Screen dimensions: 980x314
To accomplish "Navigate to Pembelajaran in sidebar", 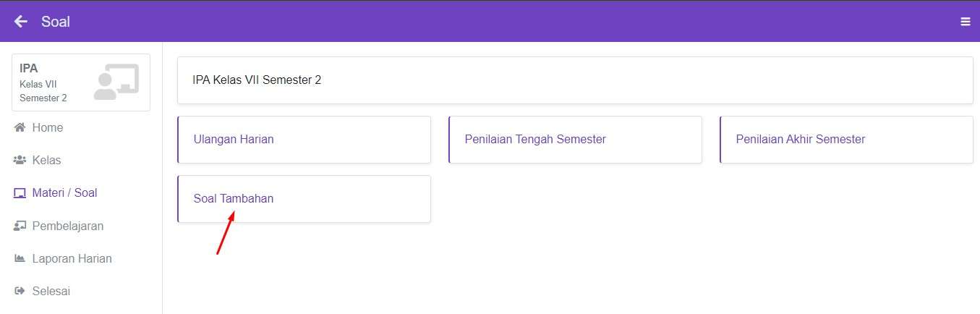I will pos(68,226).
